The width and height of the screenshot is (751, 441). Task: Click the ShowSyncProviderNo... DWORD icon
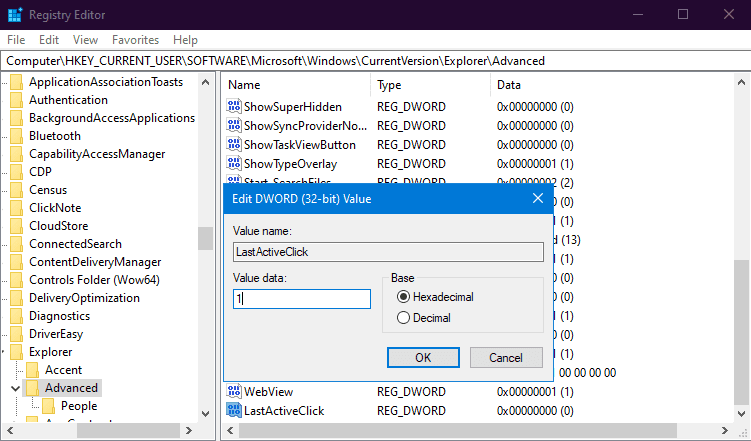(x=234, y=125)
